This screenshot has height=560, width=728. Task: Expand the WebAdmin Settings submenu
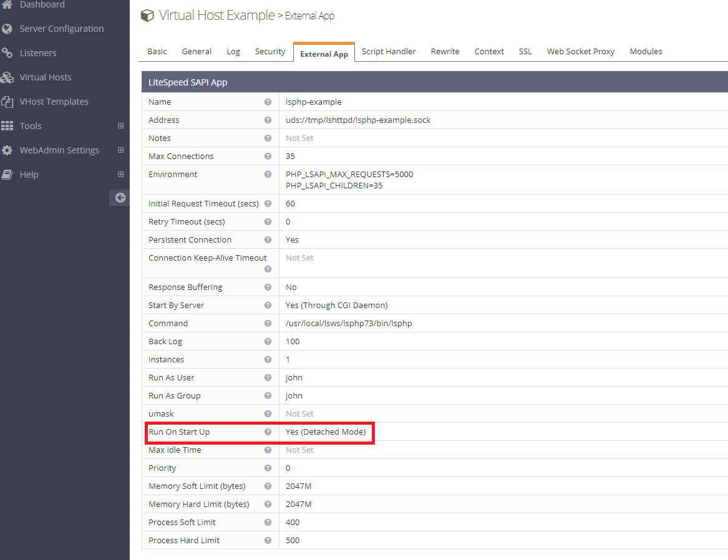121,150
